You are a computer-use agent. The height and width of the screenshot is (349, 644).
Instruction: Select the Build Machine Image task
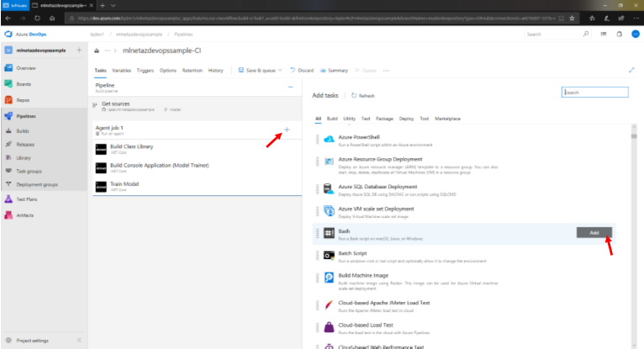click(x=464, y=282)
